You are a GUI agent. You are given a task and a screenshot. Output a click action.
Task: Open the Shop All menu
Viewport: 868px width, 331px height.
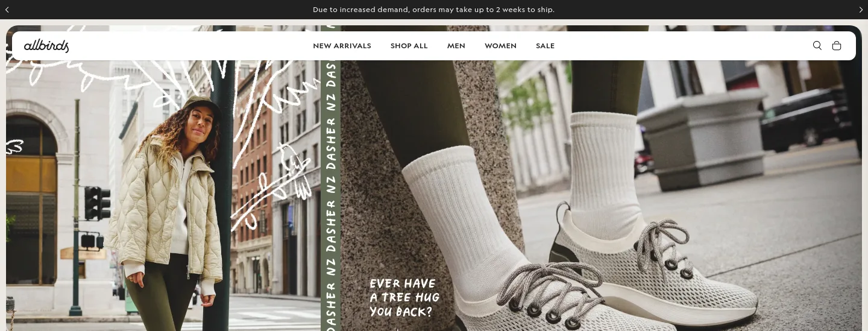409,46
